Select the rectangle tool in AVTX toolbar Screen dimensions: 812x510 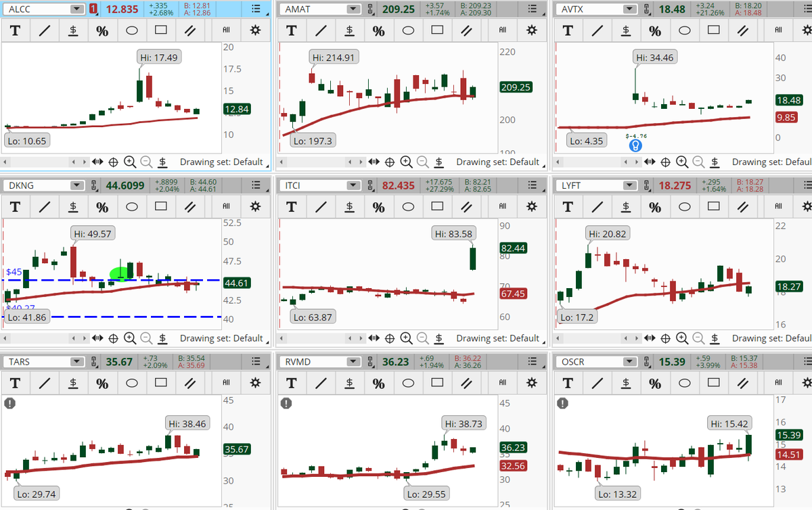713,30
